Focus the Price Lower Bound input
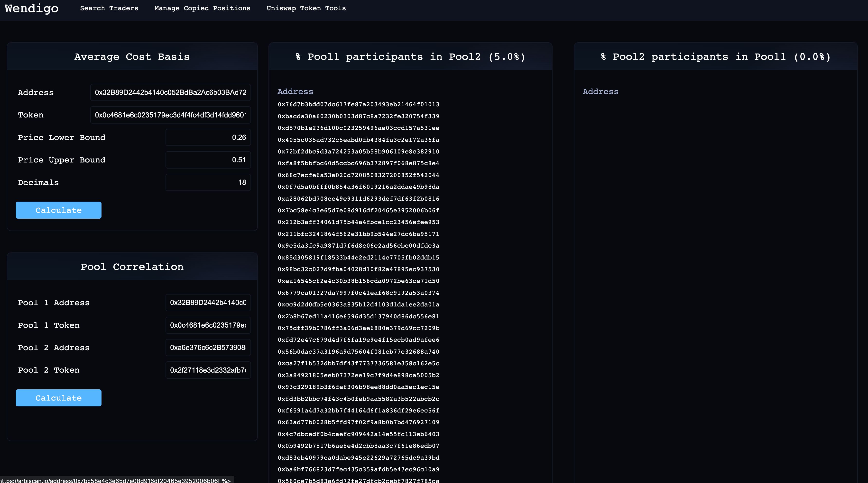The width and height of the screenshot is (868, 483). click(x=208, y=137)
